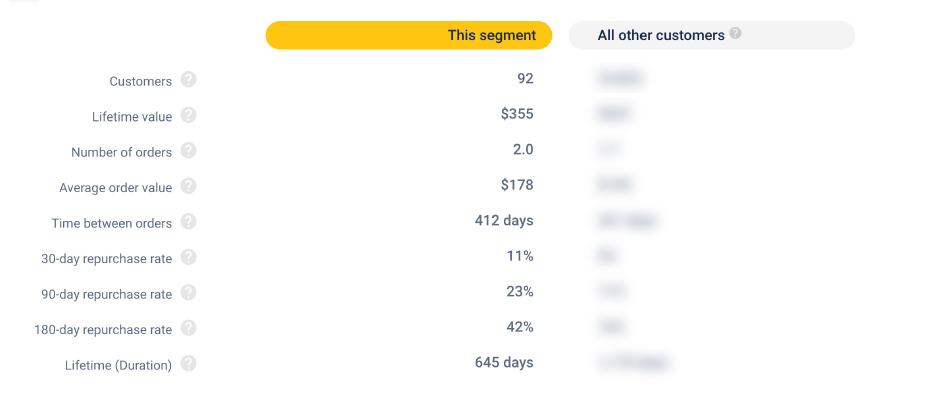Click help icon next to Customers
The width and height of the screenshot is (938, 409).
pyautogui.click(x=188, y=81)
